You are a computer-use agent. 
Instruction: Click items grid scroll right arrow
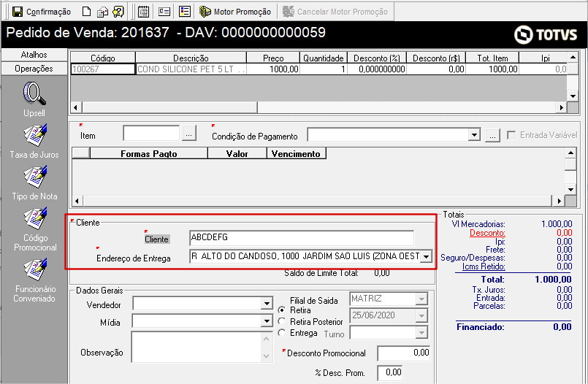(x=562, y=108)
